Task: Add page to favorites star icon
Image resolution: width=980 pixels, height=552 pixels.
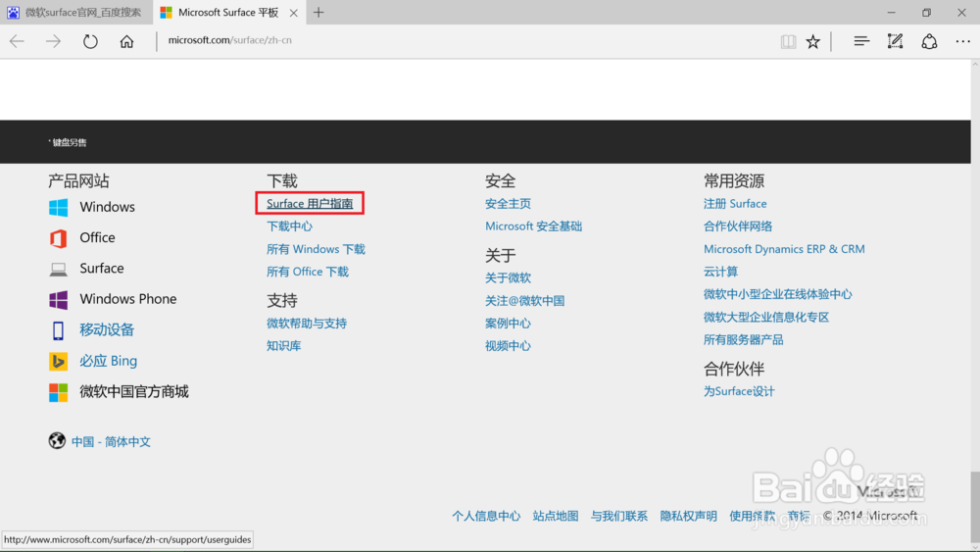Action: [812, 41]
